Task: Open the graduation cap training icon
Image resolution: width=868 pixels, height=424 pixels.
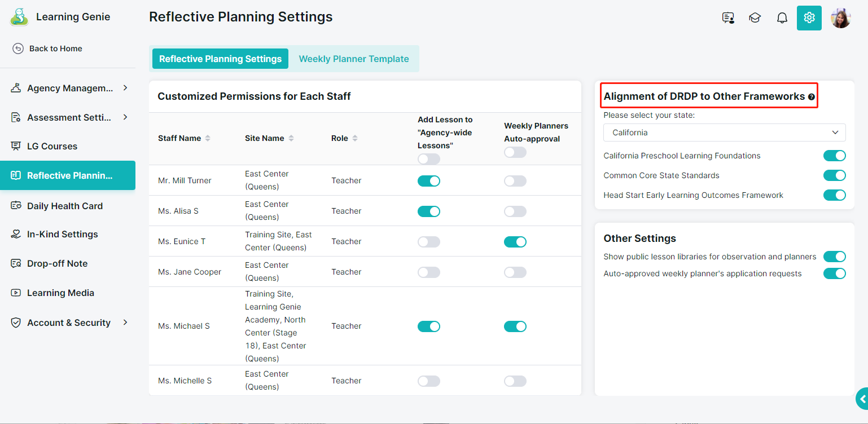Action: click(755, 18)
